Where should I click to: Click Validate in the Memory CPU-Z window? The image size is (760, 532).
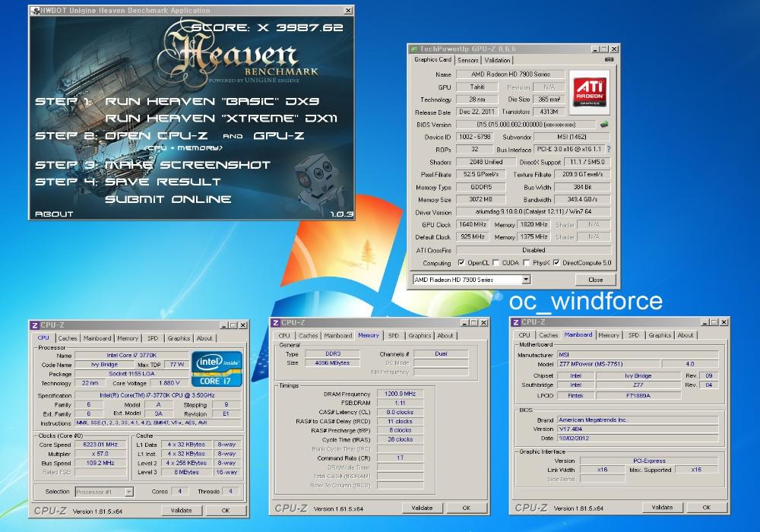click(x=422, y=508)
